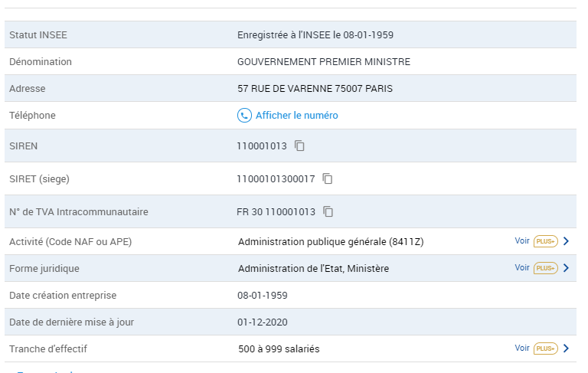Click the PLUS+ badge on the Activité row
The width and height of the screenshot is (588, 373).
(x=546, y=241)
